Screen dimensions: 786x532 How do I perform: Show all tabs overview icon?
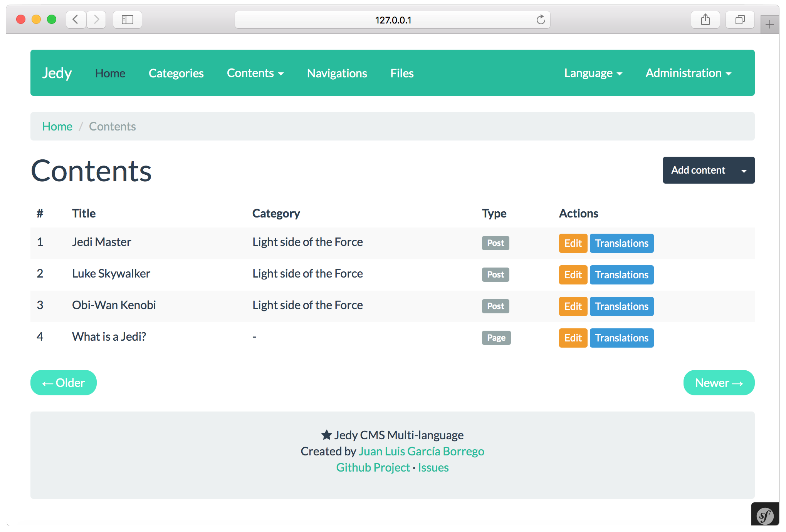click(x=740, y=19)
